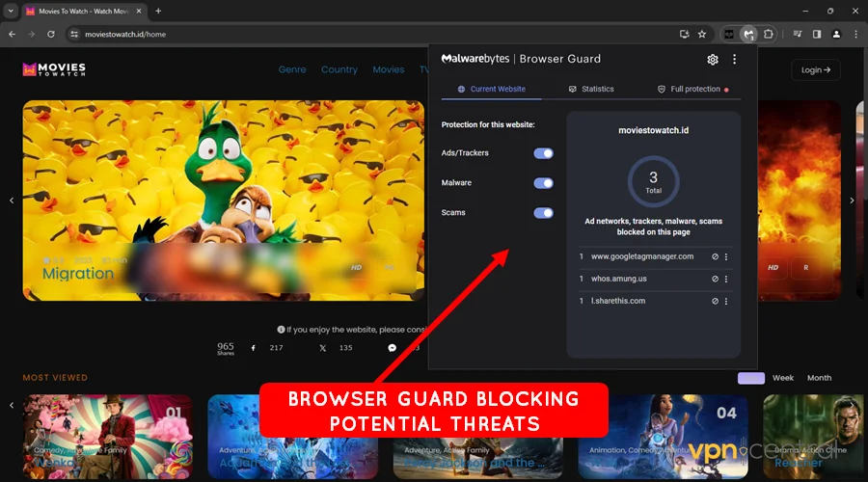The height and width of the screenshot is (482, 868).
Task: Open Chrome extensions puzzle icon
Action: pos(769,35)
